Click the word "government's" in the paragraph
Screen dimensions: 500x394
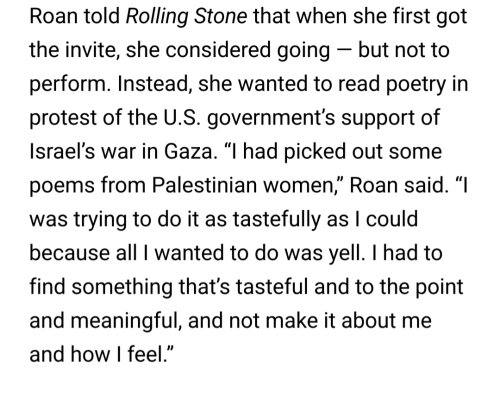click(x=271, y=119)
